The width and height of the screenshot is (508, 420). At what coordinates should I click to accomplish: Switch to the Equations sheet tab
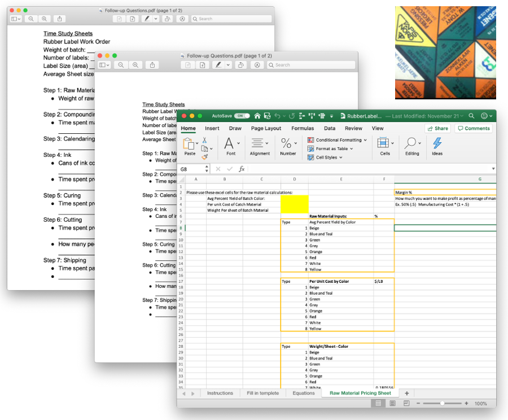[x=304, y=393]
